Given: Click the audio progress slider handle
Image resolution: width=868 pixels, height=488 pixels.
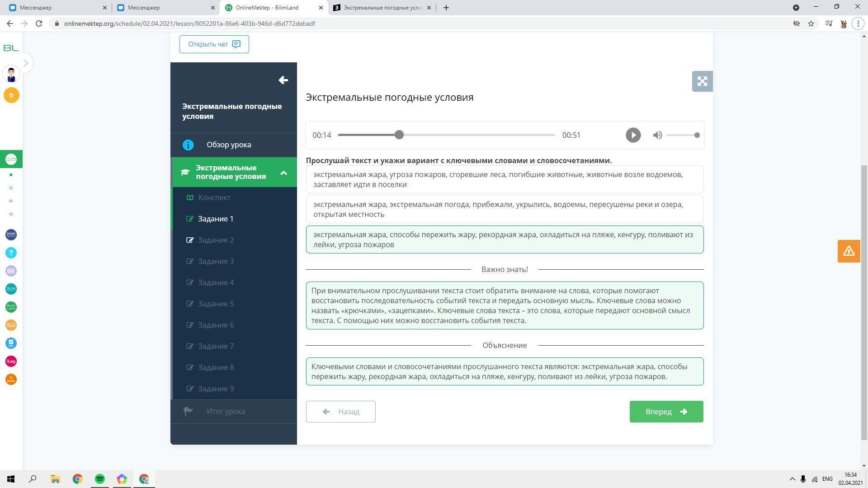Looking at the screenshot, I should (399, 135).
